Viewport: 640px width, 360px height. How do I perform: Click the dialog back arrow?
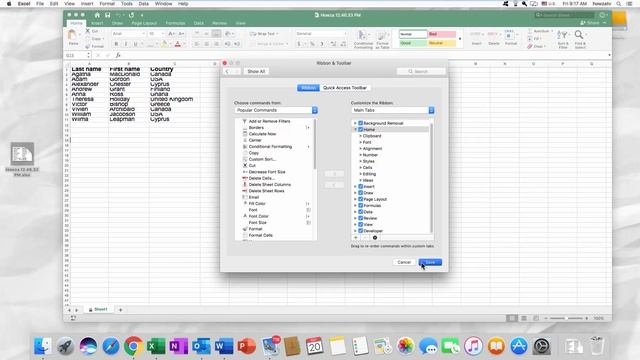click(227, 71)
